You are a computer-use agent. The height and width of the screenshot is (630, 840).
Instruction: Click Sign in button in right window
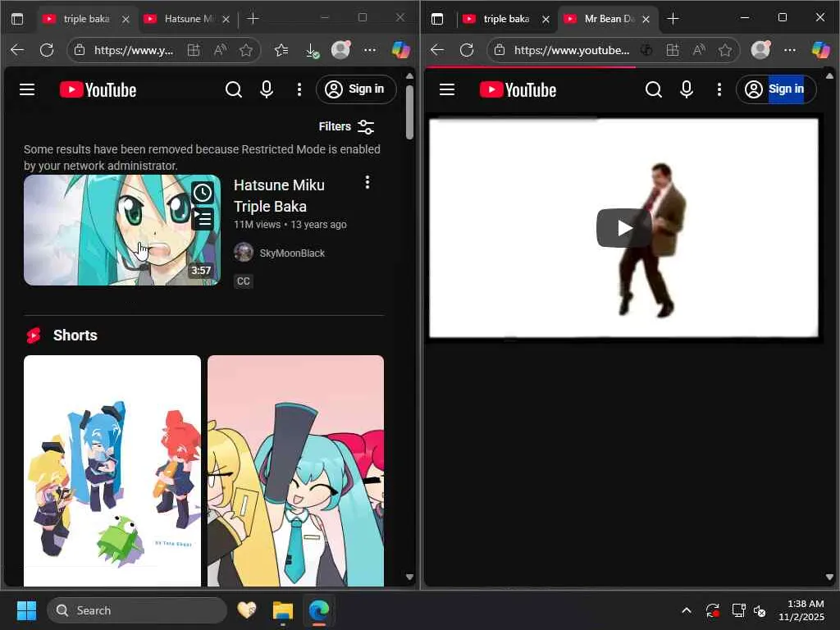776,89
